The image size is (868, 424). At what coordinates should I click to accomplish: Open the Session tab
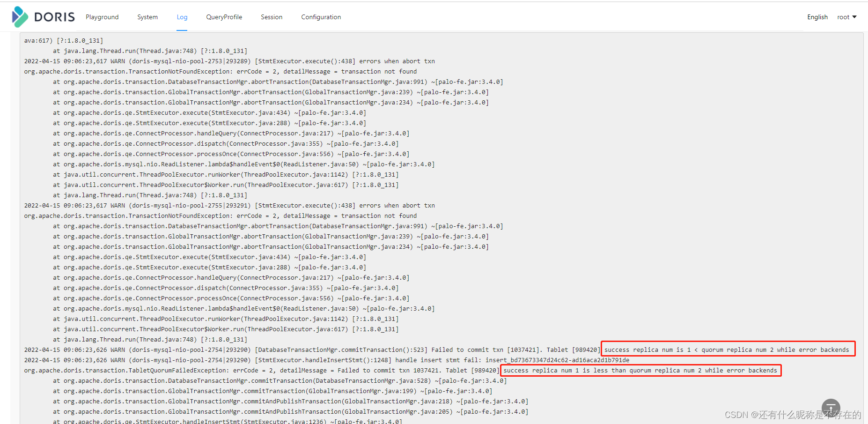coord(272,17)
